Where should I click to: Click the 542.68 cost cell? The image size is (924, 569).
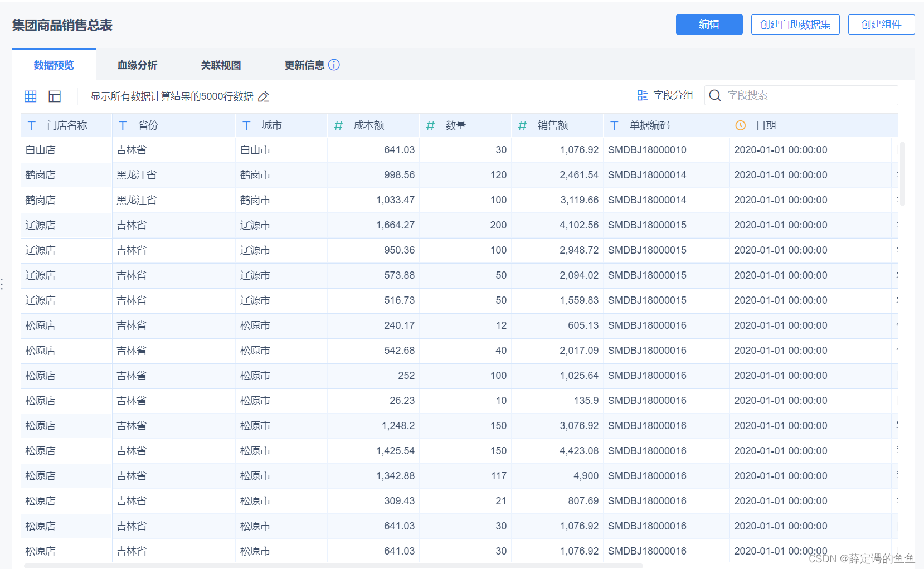click(373, 351)
